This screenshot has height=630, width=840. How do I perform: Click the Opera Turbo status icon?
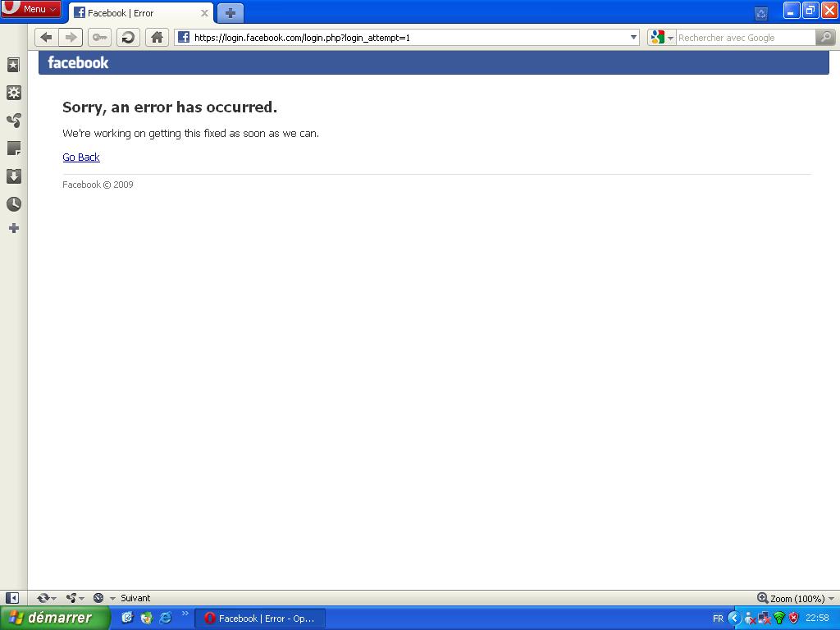coord(98,598)
